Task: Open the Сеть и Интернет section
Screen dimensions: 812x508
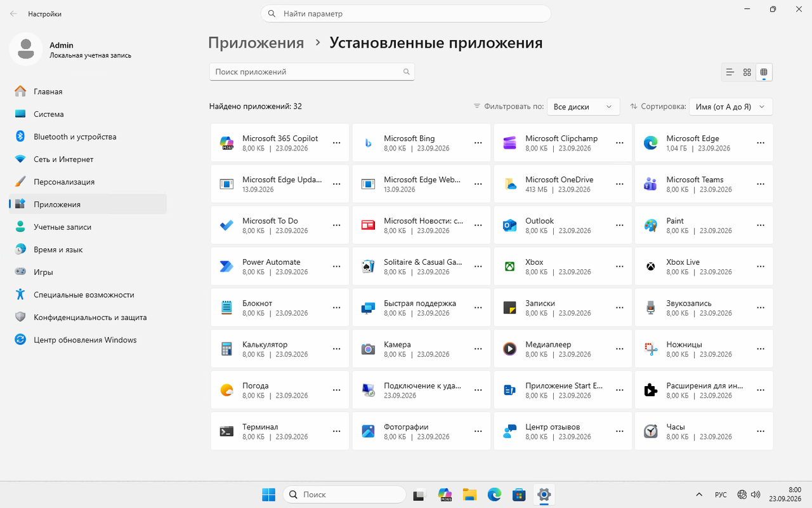Action: 88,159
